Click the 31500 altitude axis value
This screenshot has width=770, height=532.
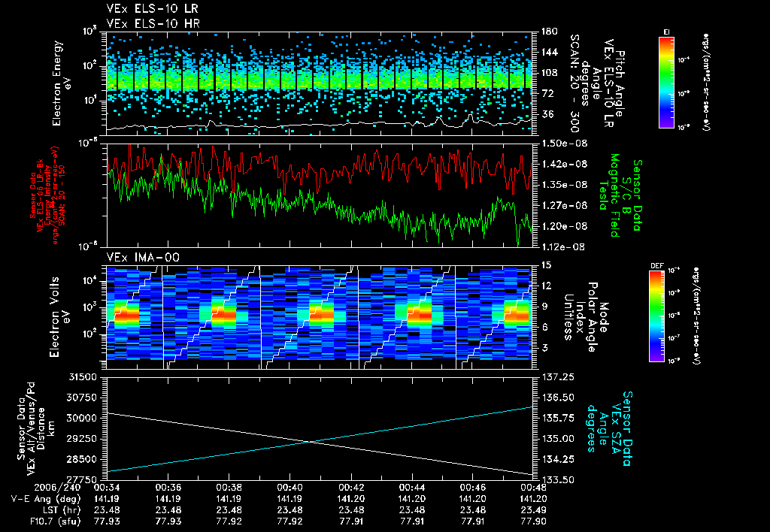click(x=82, y=377)
